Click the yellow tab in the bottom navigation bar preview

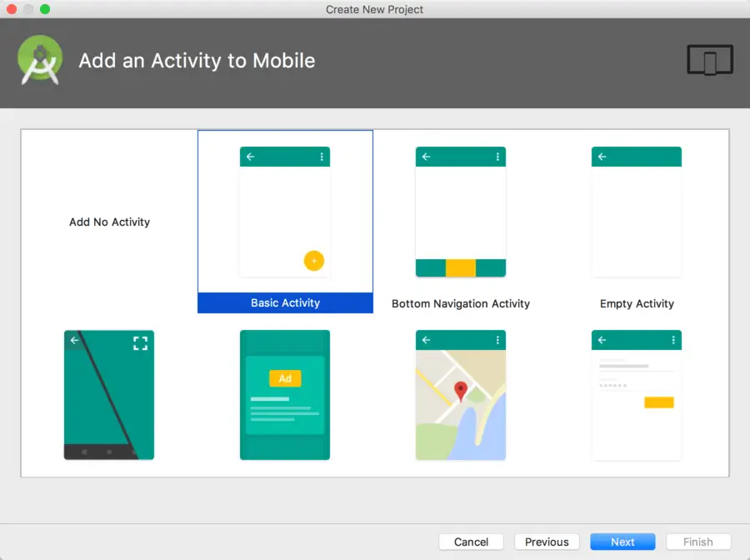461,269
